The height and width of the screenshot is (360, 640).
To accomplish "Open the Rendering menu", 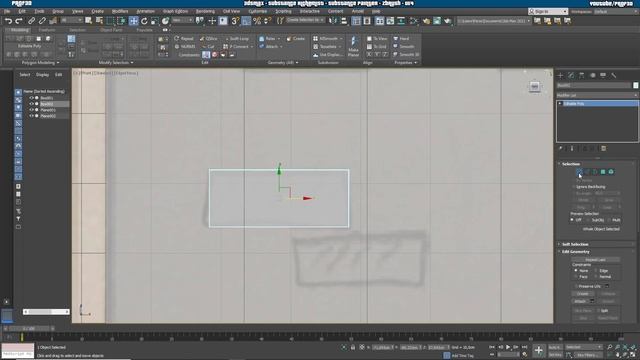I will 205,11.
